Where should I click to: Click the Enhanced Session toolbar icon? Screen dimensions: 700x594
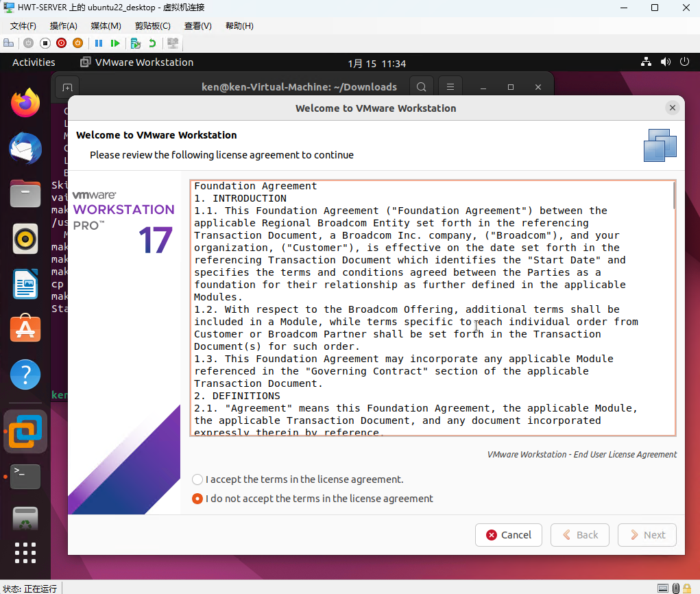point(173,43)
